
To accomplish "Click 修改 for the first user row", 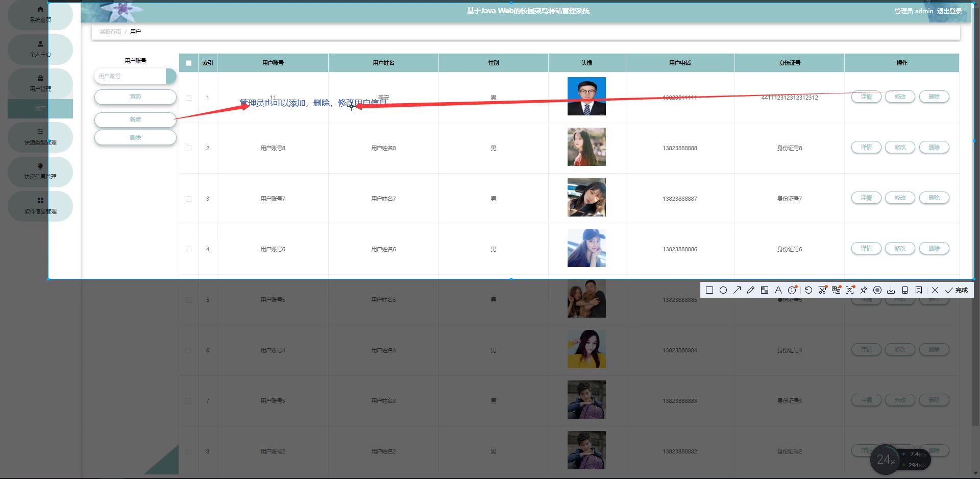I will tap(900, 97).
